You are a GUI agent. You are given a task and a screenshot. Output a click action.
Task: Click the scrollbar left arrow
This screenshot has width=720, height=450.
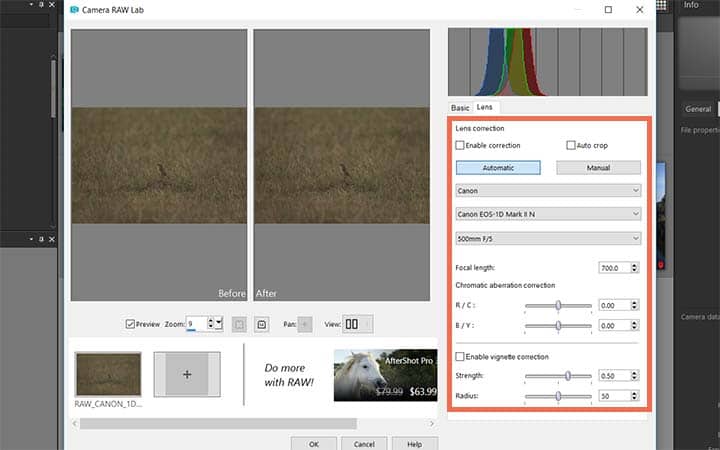pyautogui.click(x=75, y=423)
